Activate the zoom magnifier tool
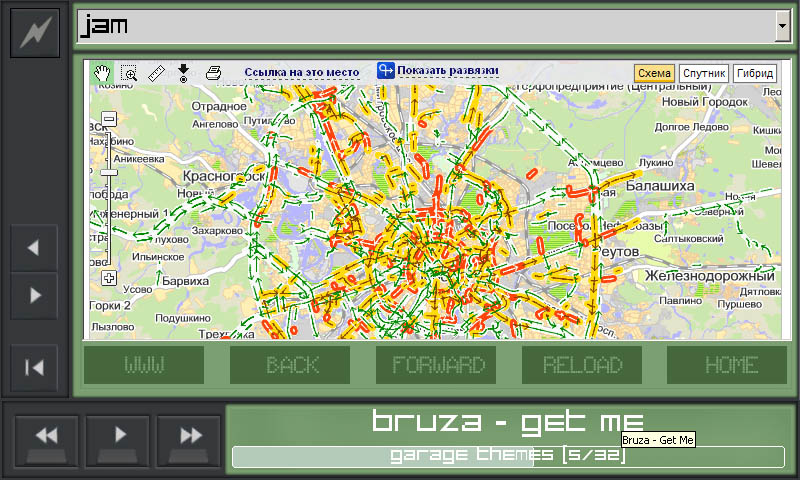 click(129, 72)
